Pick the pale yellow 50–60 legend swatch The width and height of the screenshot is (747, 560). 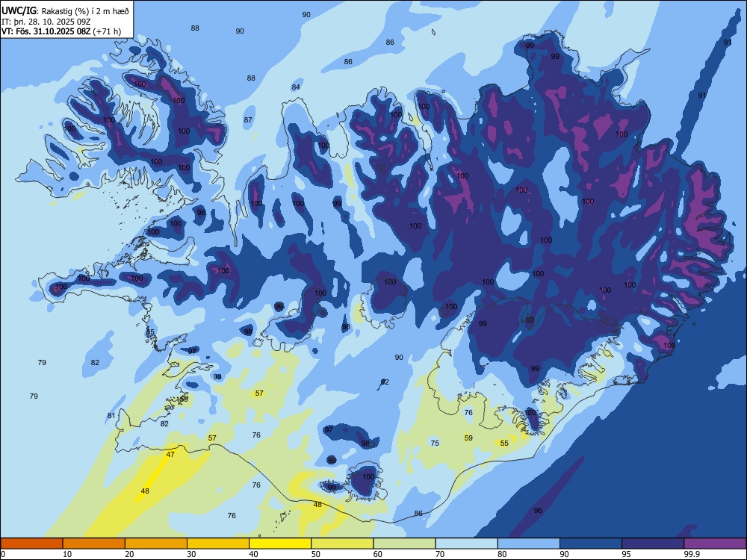(342, 544)
